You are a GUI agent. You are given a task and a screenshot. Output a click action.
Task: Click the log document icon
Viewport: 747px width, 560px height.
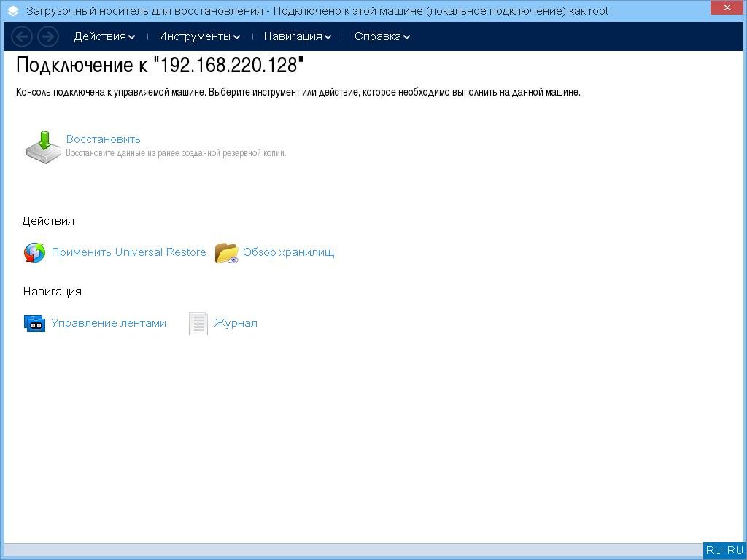[x=198, y=323]
